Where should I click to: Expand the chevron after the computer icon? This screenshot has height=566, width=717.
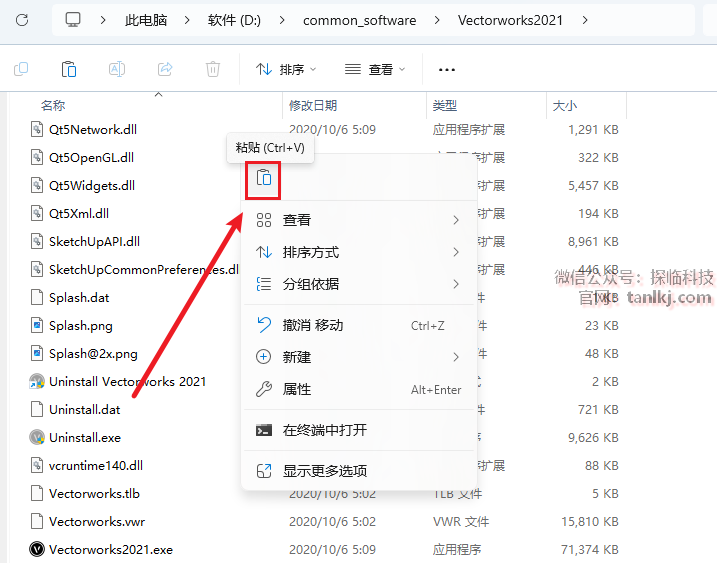103,20
